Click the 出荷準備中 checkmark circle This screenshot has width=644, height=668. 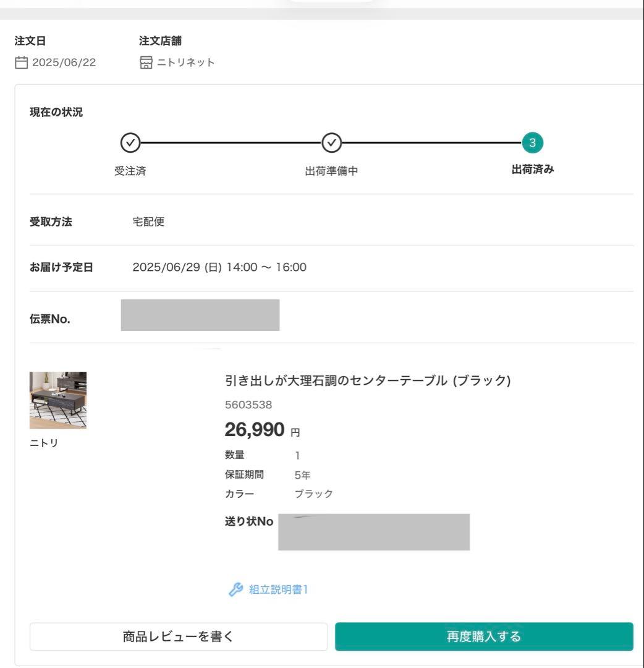[331, 142]
